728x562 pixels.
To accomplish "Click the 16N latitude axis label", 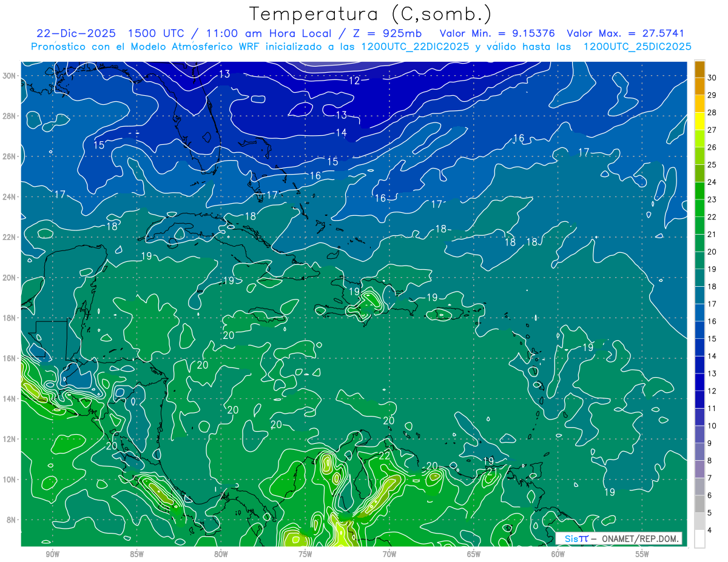I will point(9,358).
